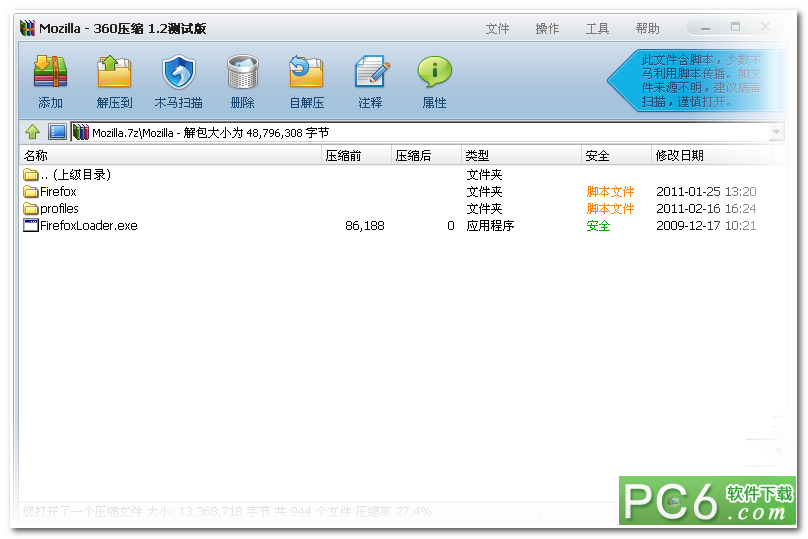Click the '2011-02-16 16:24' date cell
This screenshot has height=539, width=808.
tap(706, 209)
